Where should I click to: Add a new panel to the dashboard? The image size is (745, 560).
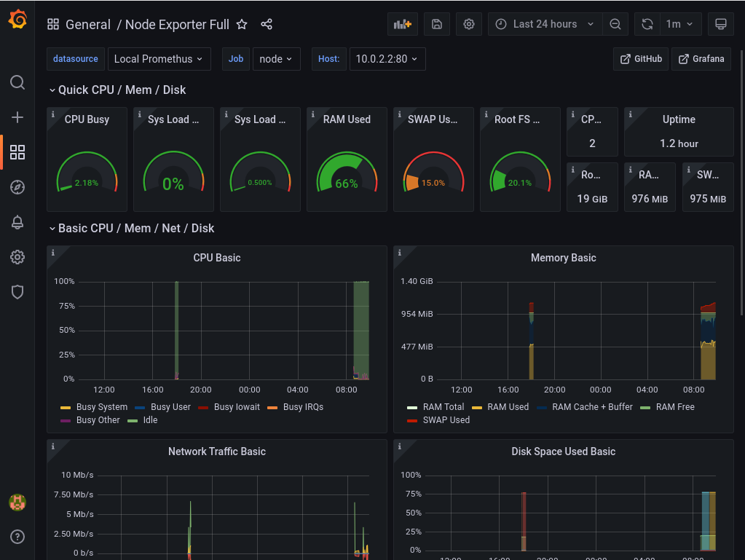pos(402,24)
